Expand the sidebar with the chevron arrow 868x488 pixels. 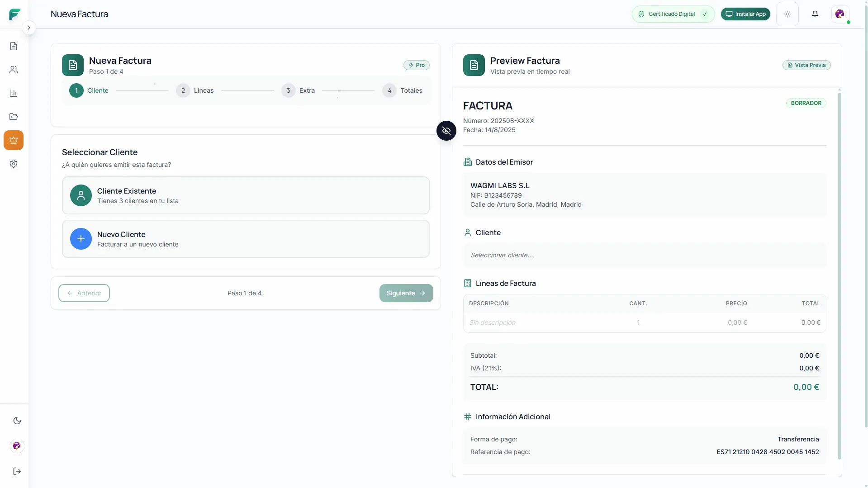tap(28, 28)
